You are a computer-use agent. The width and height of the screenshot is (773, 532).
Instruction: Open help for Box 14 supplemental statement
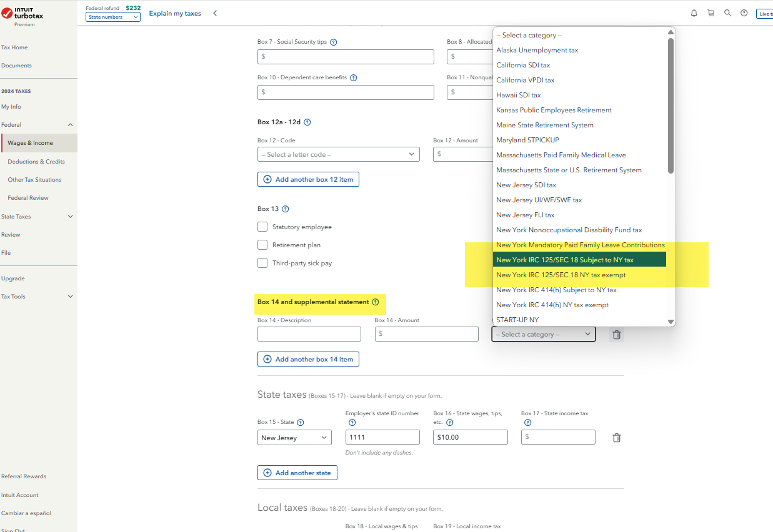[376, 302]
